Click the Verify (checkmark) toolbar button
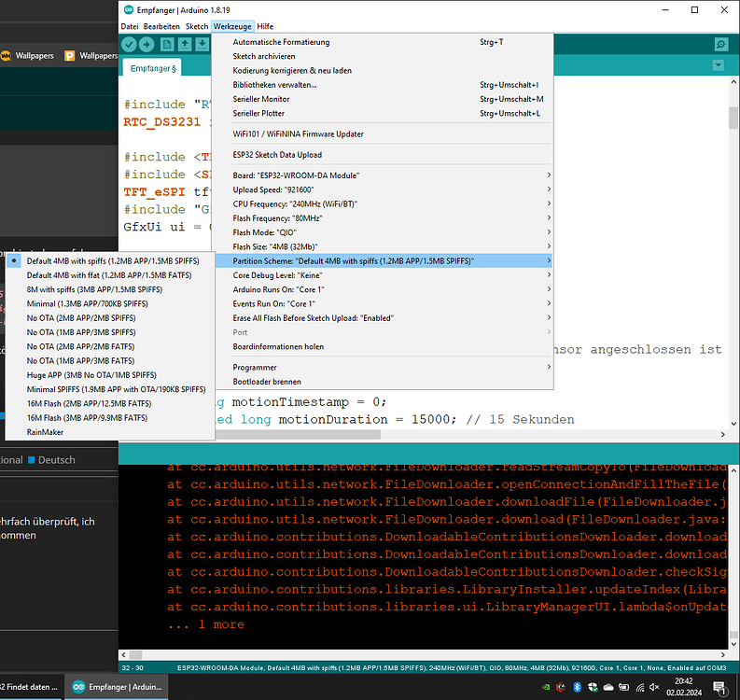This screenshot has height=700, width=740. point(130,44)
